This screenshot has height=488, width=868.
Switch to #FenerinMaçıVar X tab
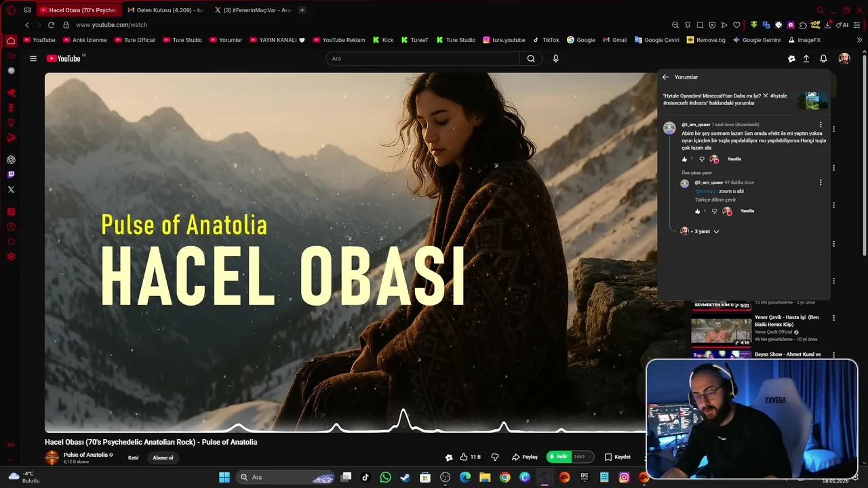(252, 10)
